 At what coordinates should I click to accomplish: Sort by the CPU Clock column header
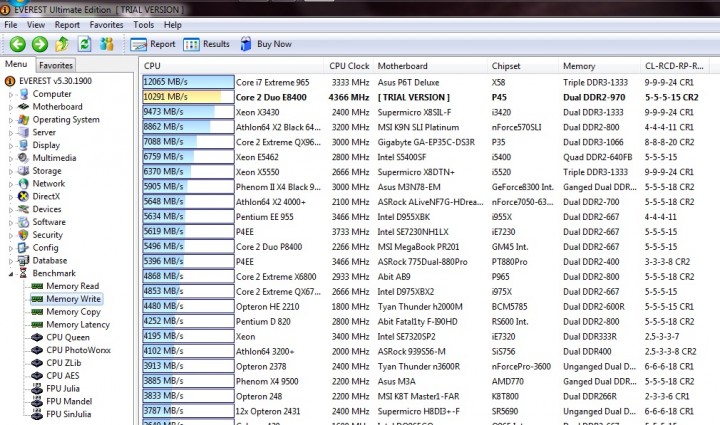coord(349,66)
